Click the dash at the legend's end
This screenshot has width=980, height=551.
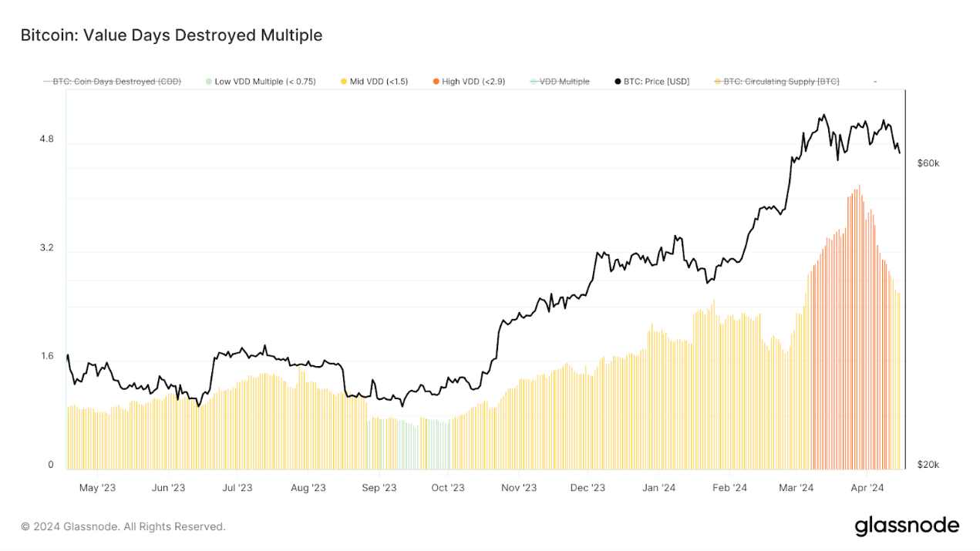point(875,81)
